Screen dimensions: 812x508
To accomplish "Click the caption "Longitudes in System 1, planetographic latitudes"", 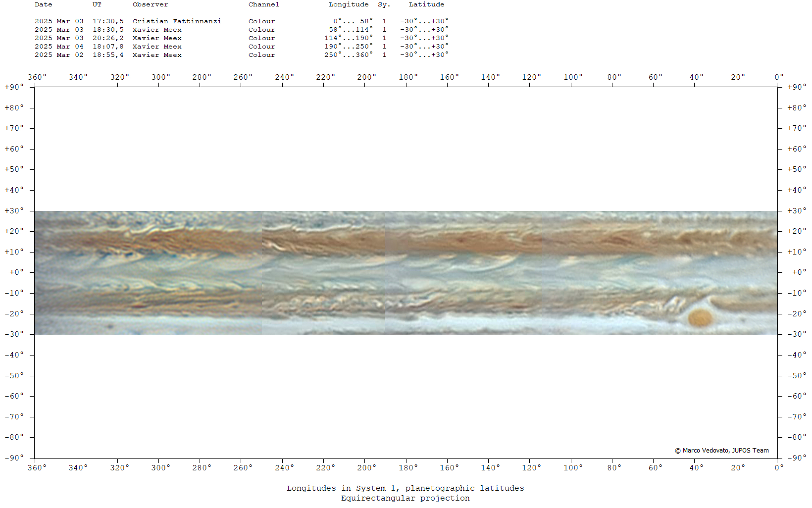I will pyautogui.click(x=405, y=488).
